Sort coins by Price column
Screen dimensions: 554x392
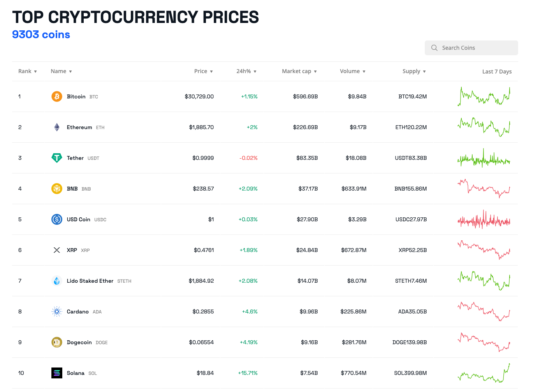tap(203, 71)
